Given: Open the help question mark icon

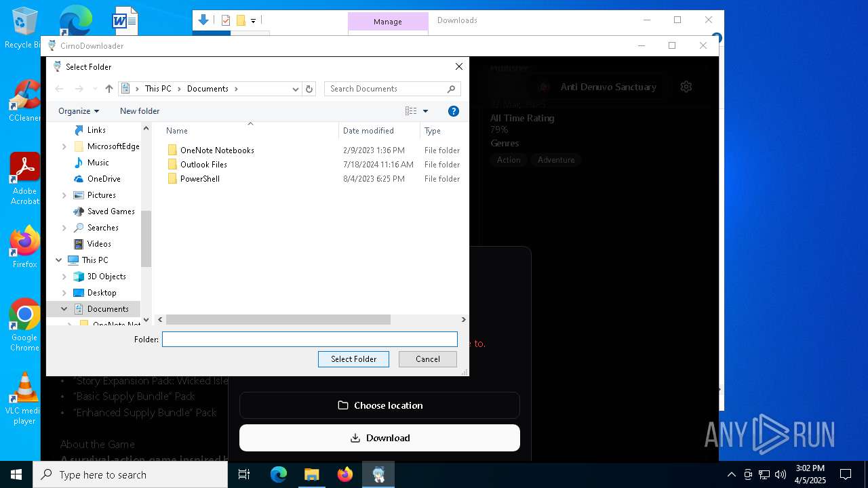Looking at the screenshot, I should tap(454, 111).
